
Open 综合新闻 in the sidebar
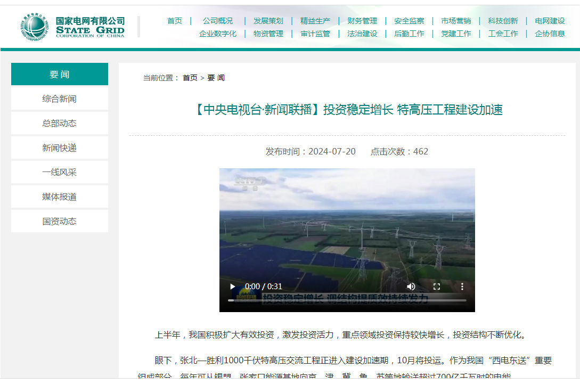[x=60, y=99]
